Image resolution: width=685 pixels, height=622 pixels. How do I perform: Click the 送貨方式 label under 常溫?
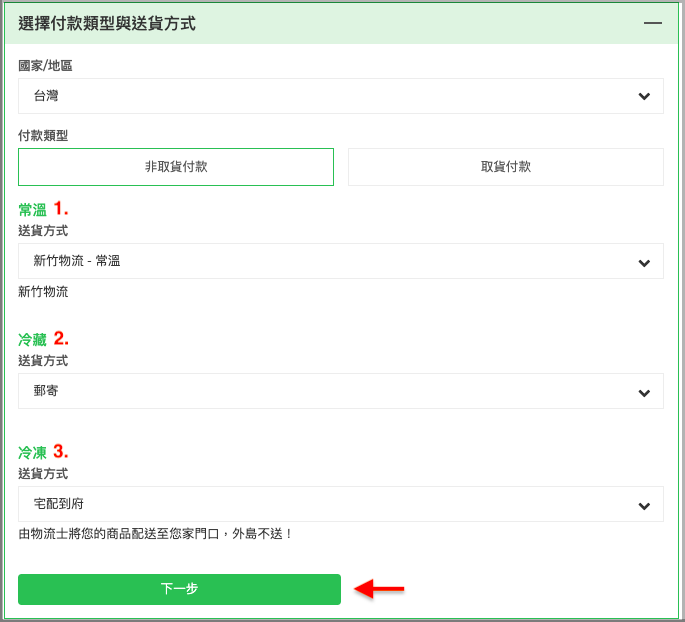[x=43, y=231]
